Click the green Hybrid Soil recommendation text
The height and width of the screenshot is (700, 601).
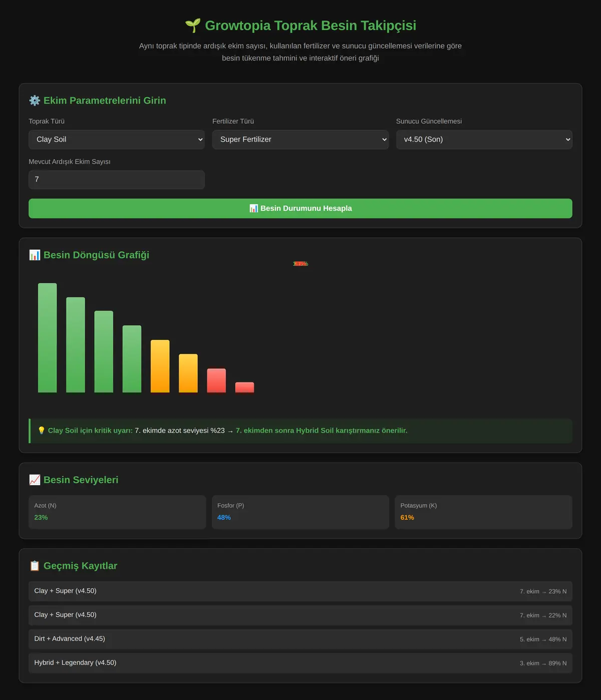tap(322, 431)
